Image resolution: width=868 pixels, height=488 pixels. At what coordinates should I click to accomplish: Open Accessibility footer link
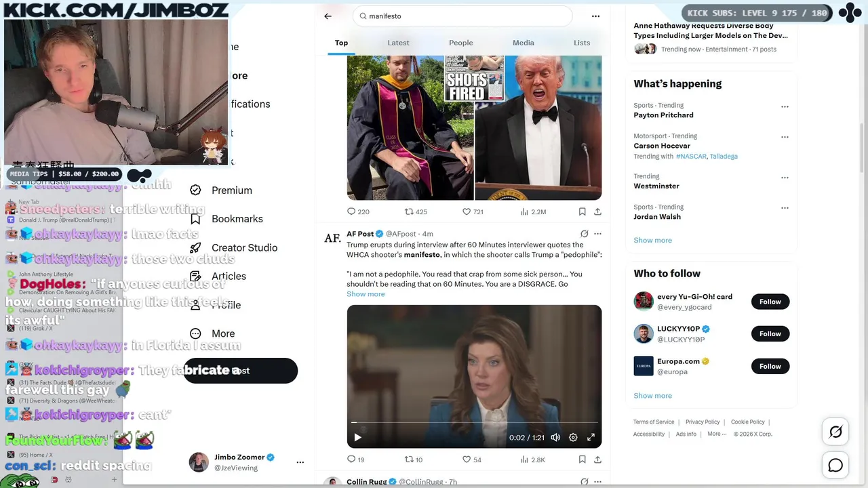click(x=649, y=434)
